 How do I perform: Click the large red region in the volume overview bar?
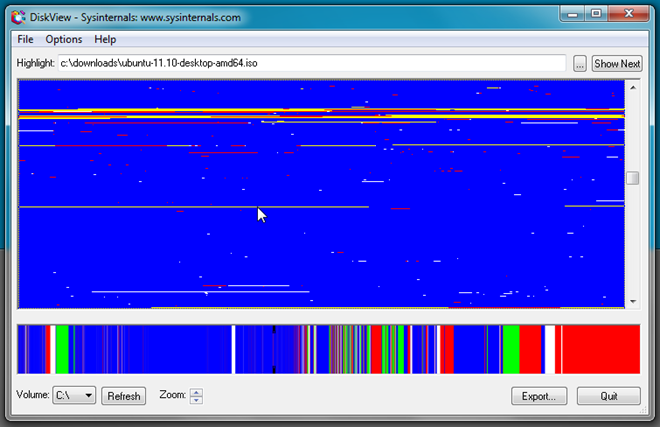pos(601,349)
